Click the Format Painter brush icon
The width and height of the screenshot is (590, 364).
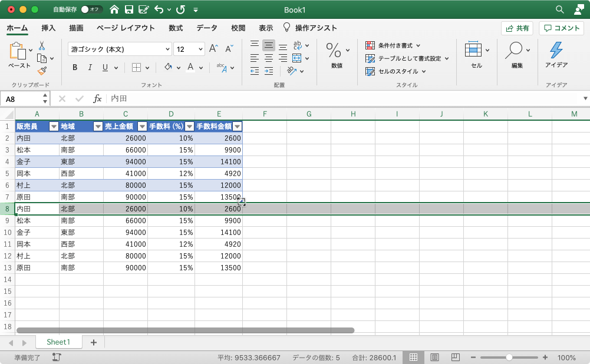click(42, 71)
